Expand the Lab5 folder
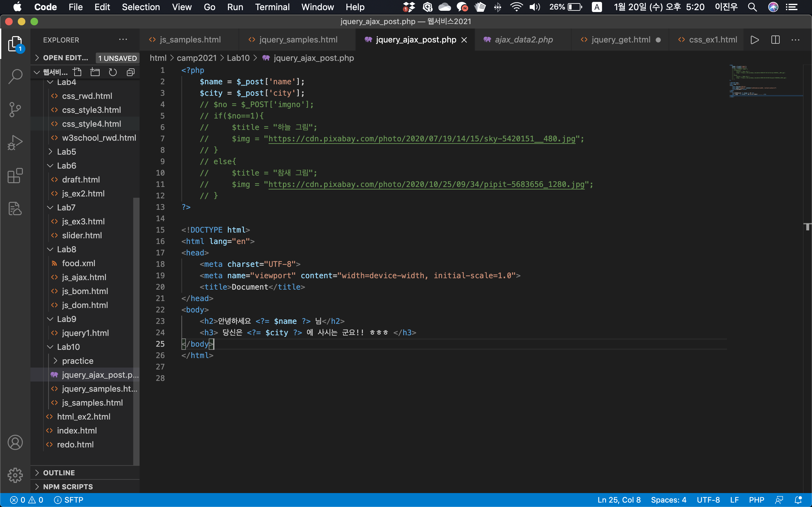 pyautogui.click(x=66, y=151)
